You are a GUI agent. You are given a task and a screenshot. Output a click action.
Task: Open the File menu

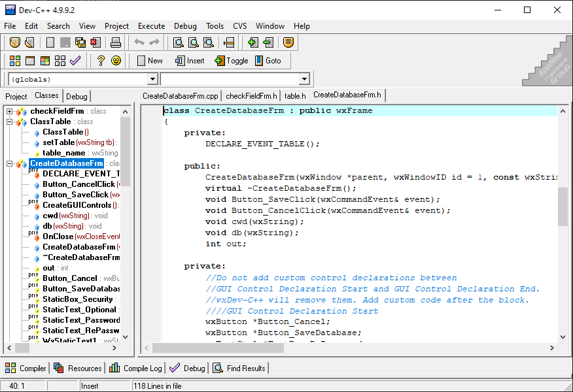10,26
